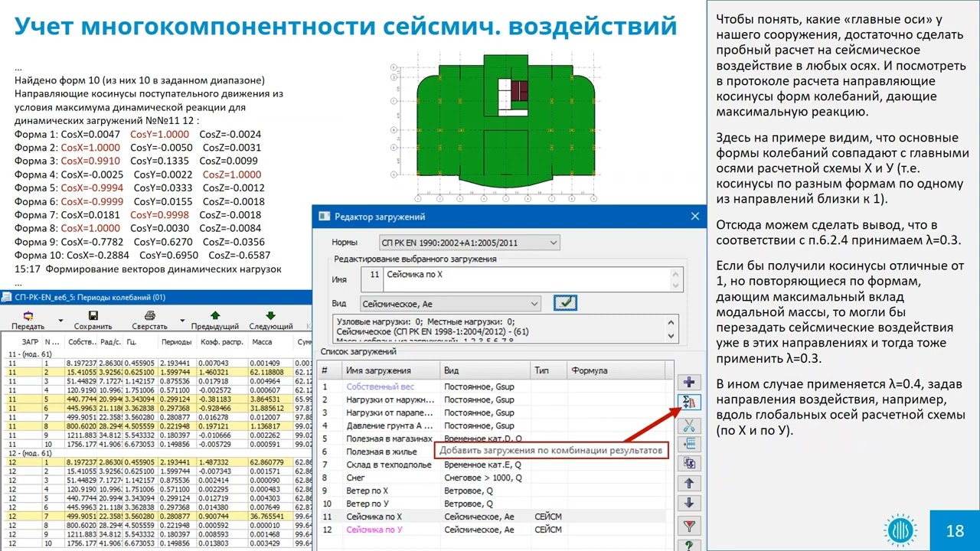
Task: Click protocol line Форма 10 cosines
Action: pyautogui.click(x=142, y=256)
